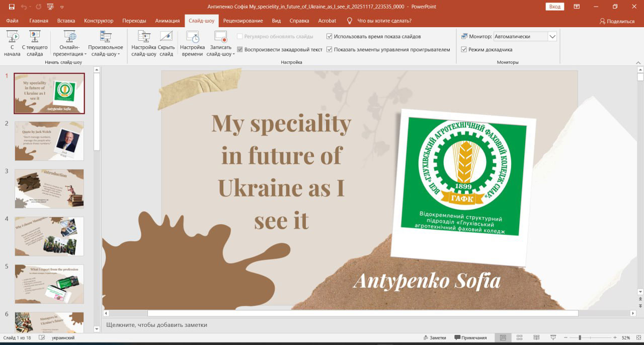Switch to Reading view in status bar
This screenshot has width=644, height=345.
pyautogui.click(x=536, y=337)
